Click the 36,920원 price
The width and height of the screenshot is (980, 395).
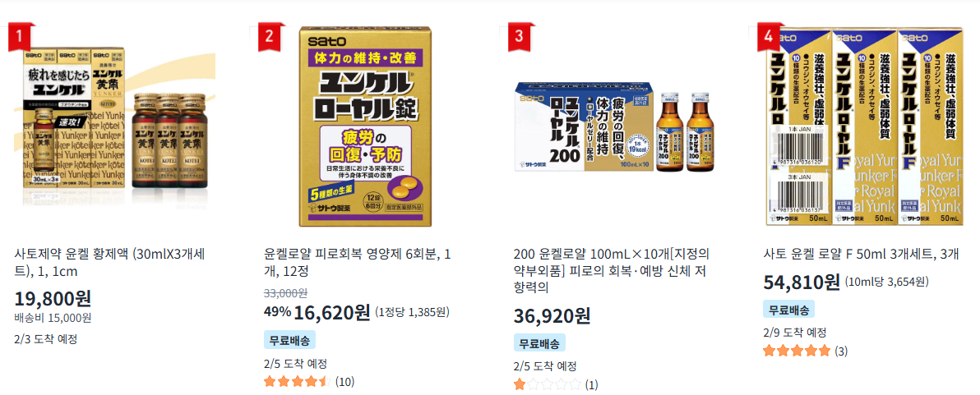click(x=552, y=315)
